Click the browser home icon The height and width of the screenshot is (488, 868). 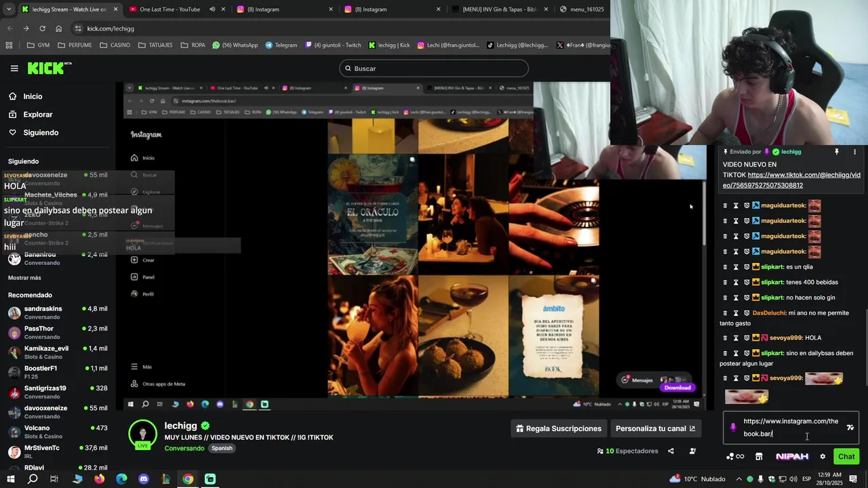(59, 28)
